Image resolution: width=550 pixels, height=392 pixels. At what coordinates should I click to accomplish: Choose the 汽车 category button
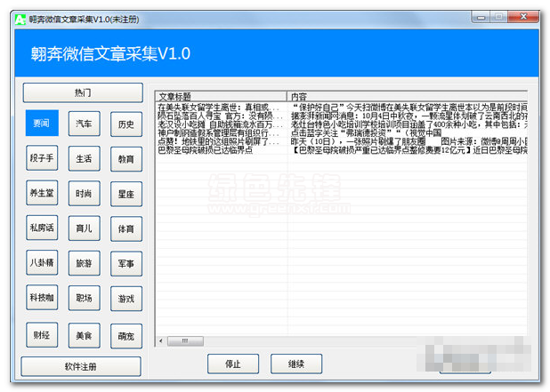[x=84, y=124]
